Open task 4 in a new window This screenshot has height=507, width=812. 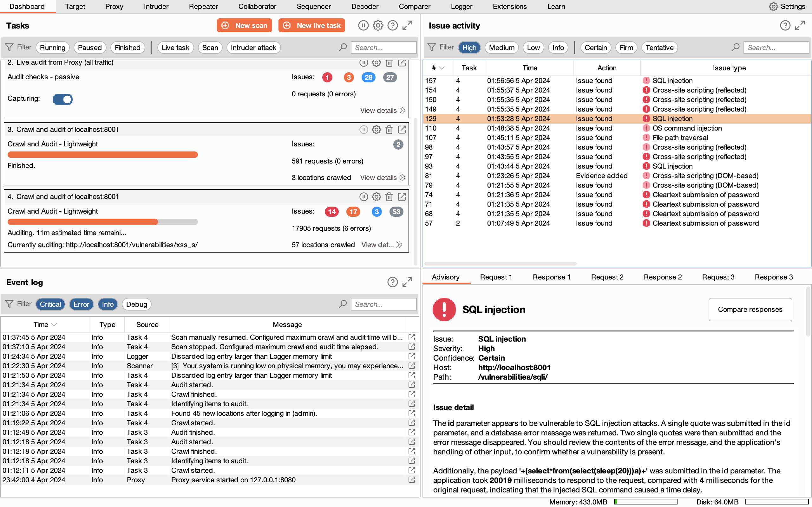click(402, 197)
